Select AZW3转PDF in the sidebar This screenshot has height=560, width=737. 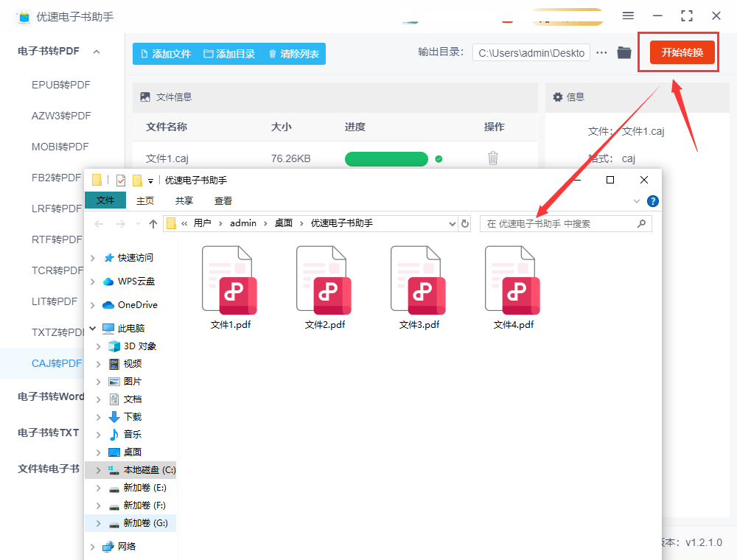(x=61, y=116)
